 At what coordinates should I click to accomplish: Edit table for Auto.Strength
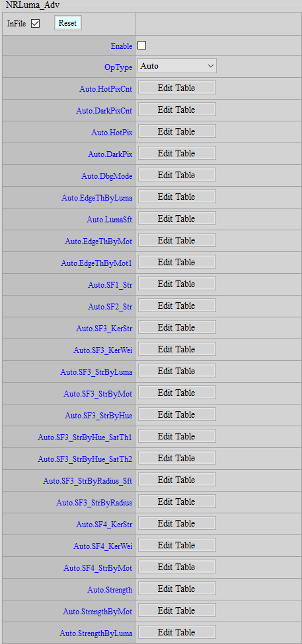coord(177,589)
